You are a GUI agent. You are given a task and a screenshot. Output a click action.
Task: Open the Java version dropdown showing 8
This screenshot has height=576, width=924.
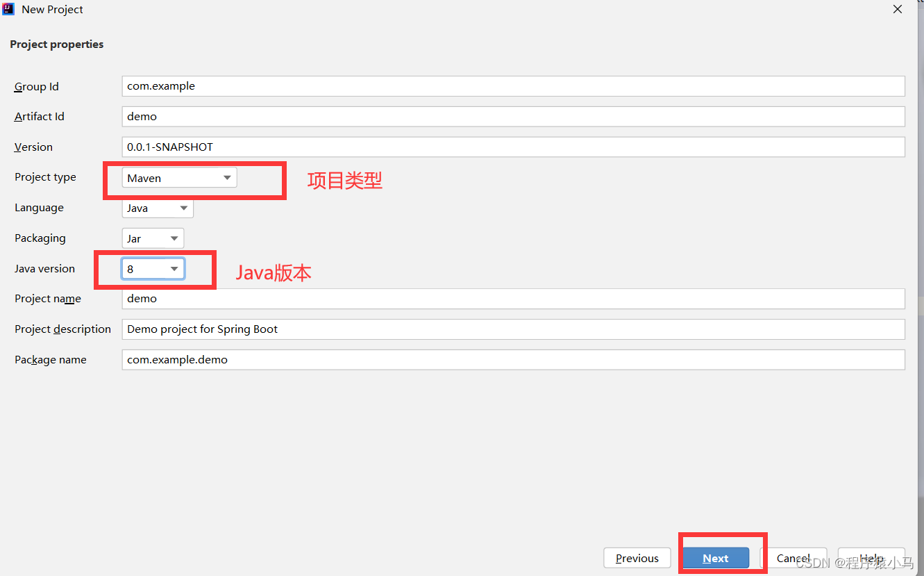click(x=152, y=268)
